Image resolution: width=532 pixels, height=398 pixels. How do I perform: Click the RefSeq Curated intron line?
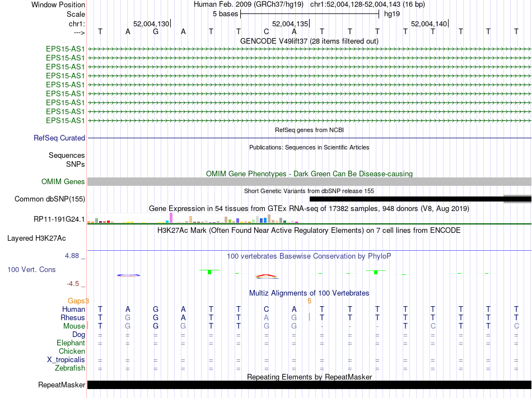point(309,138)
